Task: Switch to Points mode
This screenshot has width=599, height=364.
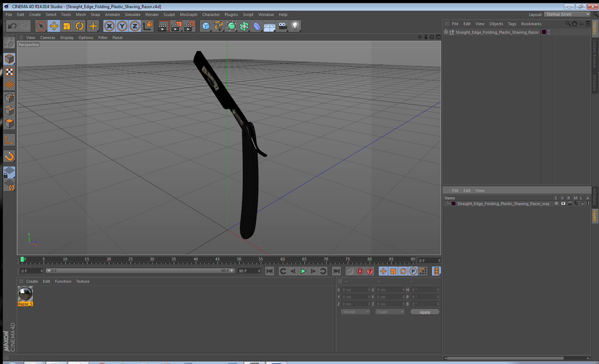Action: coord(9,98)
